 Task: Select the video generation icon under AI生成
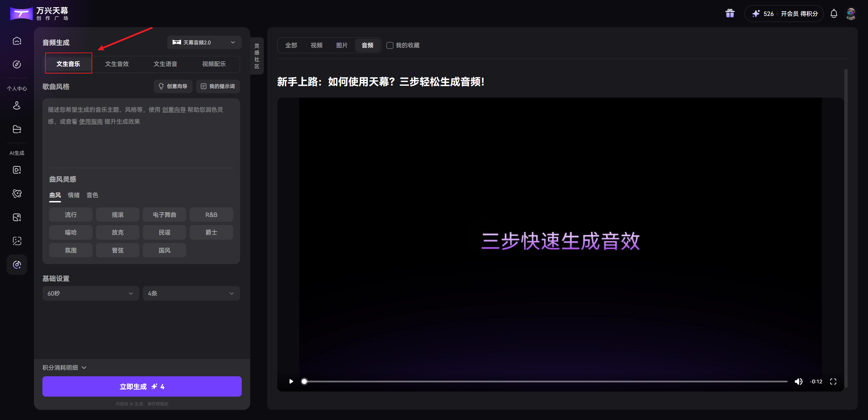coord(17,170)
